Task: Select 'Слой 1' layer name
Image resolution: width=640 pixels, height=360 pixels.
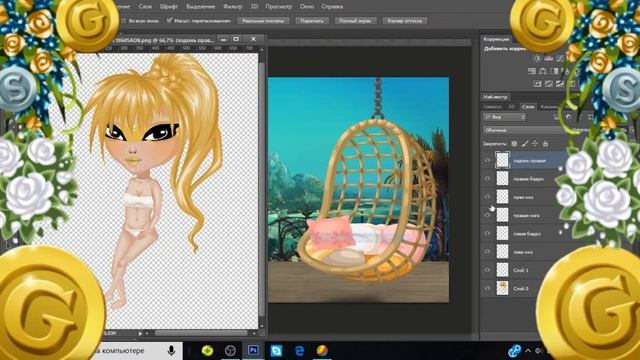Action: tap(521, 270)
